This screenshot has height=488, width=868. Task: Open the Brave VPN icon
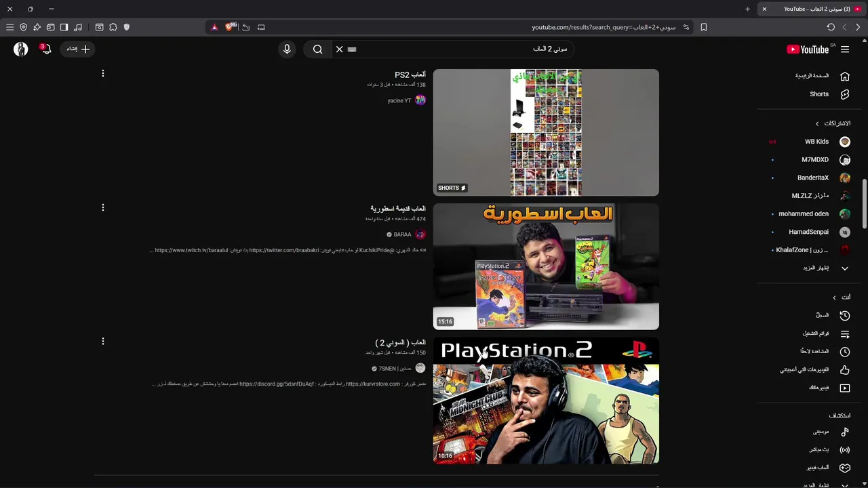23,27
